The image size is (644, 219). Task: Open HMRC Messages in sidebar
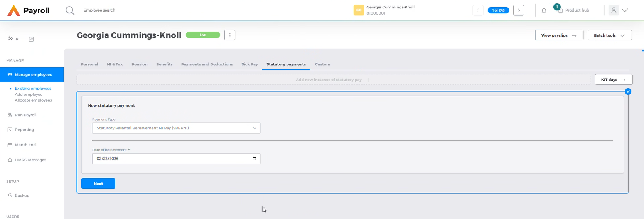tap(27, 160)
